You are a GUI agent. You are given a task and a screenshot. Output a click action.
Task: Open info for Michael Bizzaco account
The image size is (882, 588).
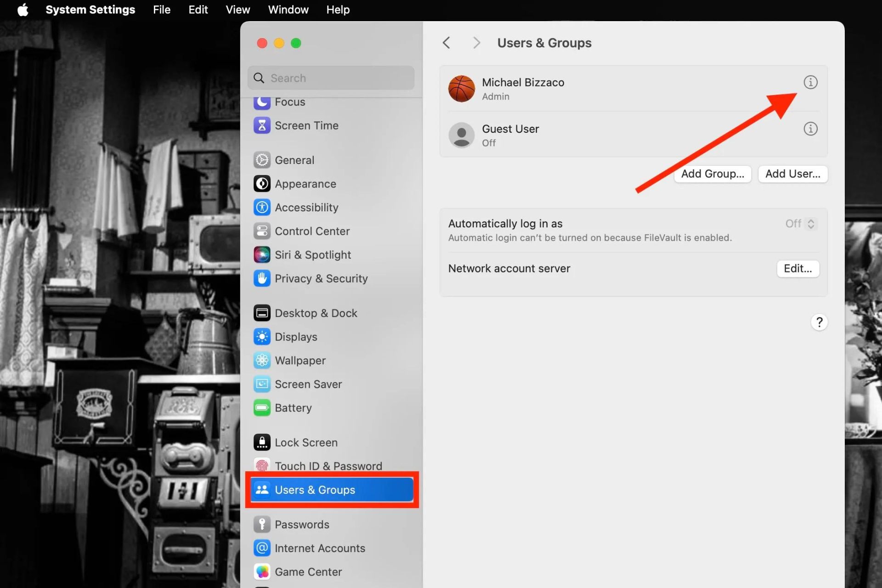click(810, 82)
